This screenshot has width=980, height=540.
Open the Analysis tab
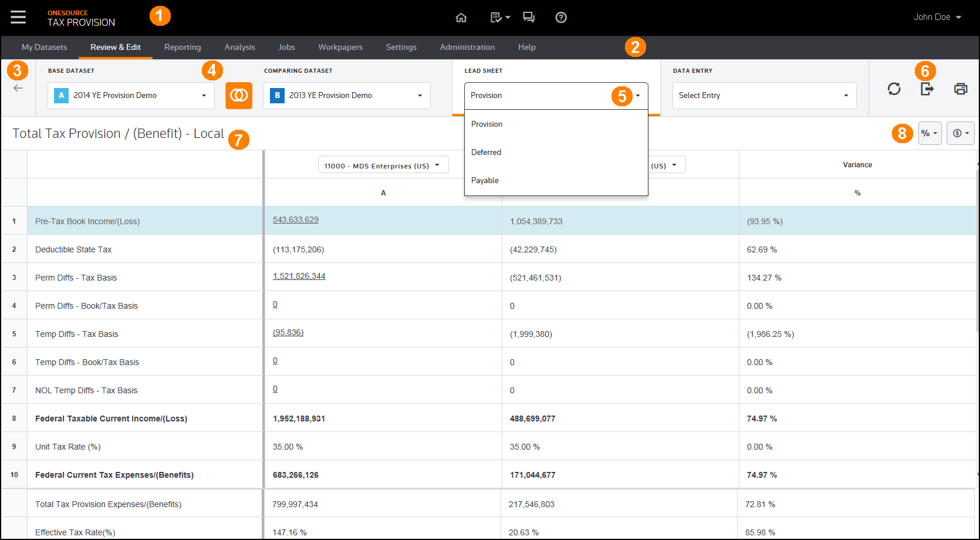[x=240, y=47]
